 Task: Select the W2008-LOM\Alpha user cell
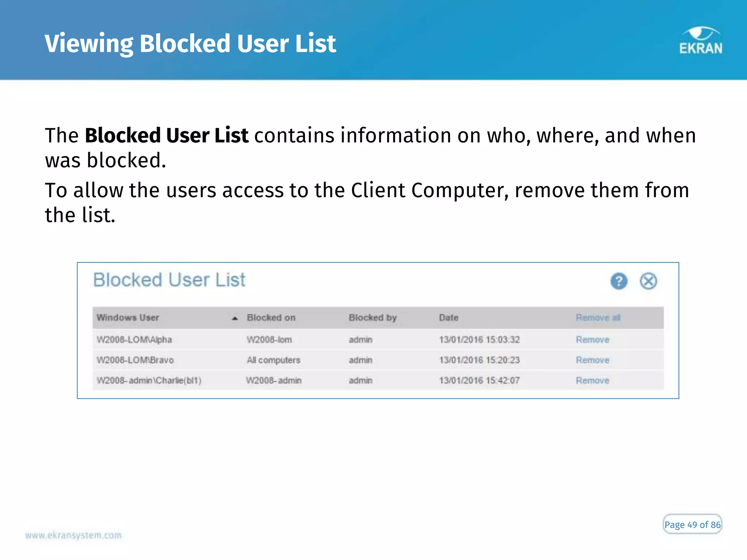(134, 339)
